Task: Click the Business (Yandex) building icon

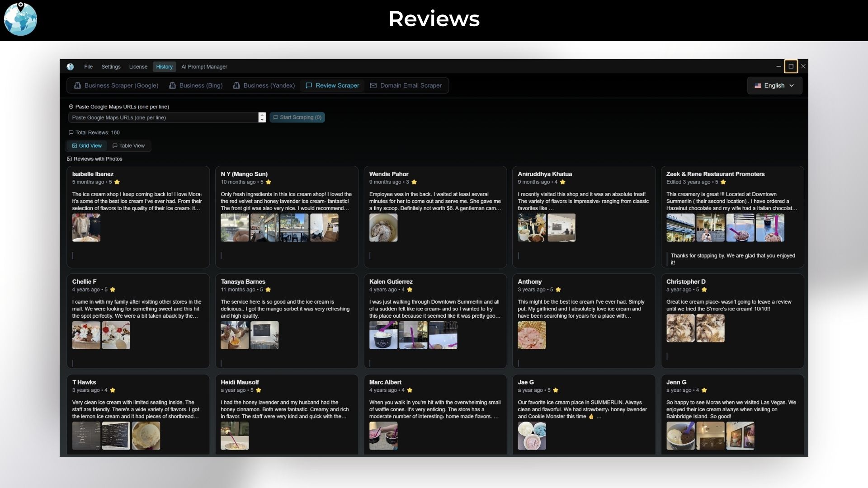Action: [x=236, y=85]
